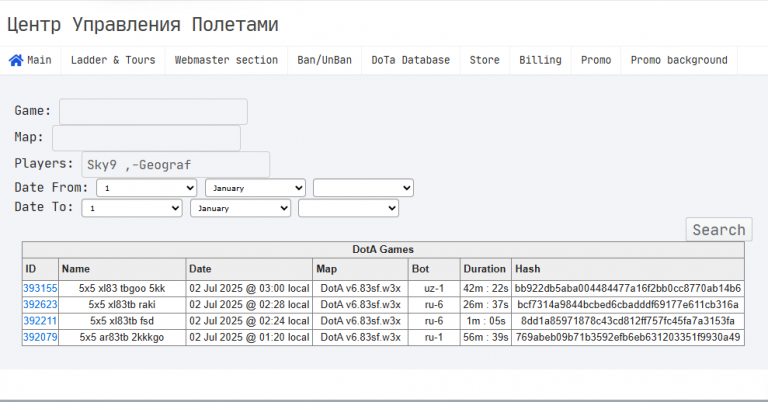
Task: Click the ru-6 bot cell in row 392211
Action: point(434,321)
